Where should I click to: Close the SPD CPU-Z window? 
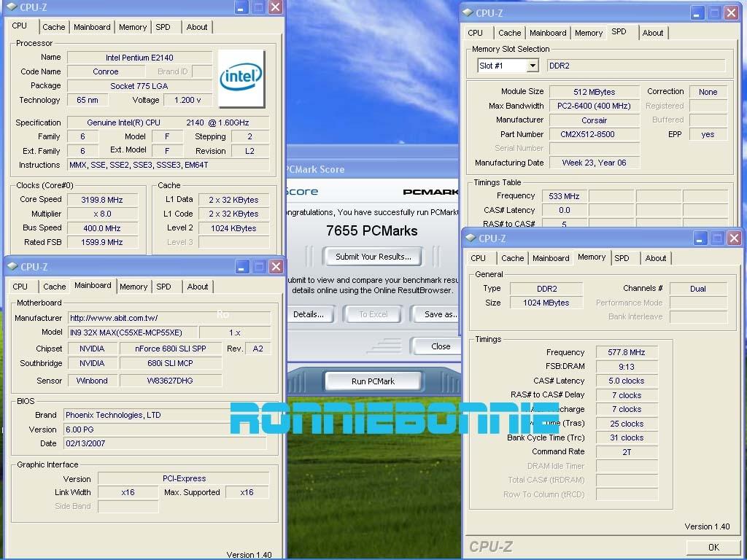731,13
